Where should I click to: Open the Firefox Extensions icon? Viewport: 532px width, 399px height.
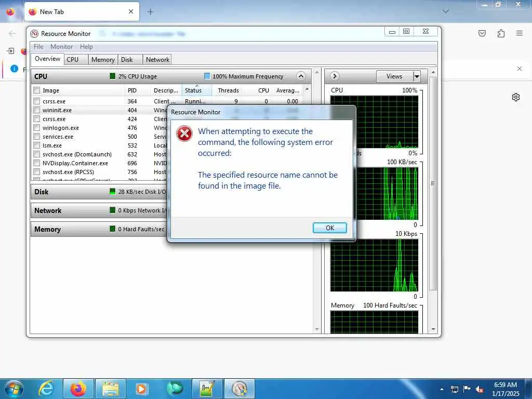click(x=501, y=33)
